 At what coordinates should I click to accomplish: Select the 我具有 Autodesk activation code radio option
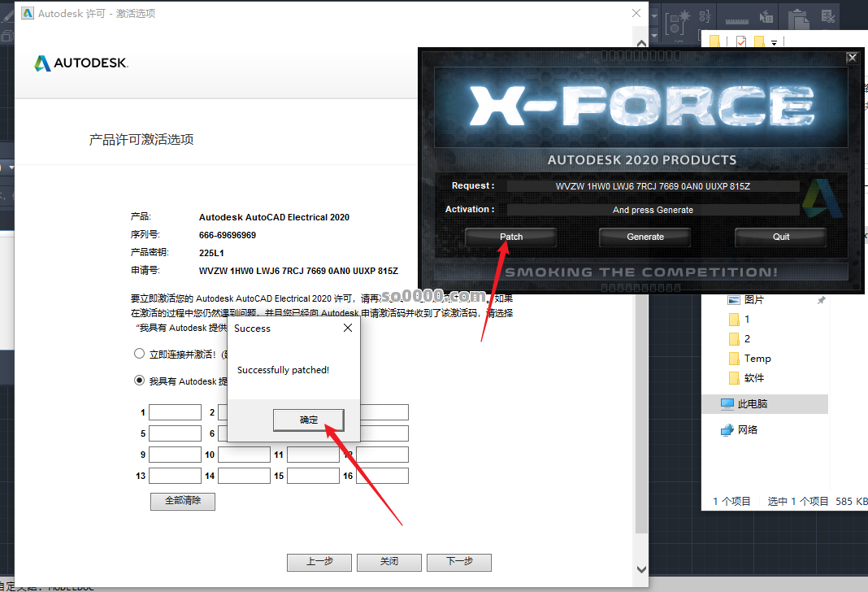click(140, 381)
